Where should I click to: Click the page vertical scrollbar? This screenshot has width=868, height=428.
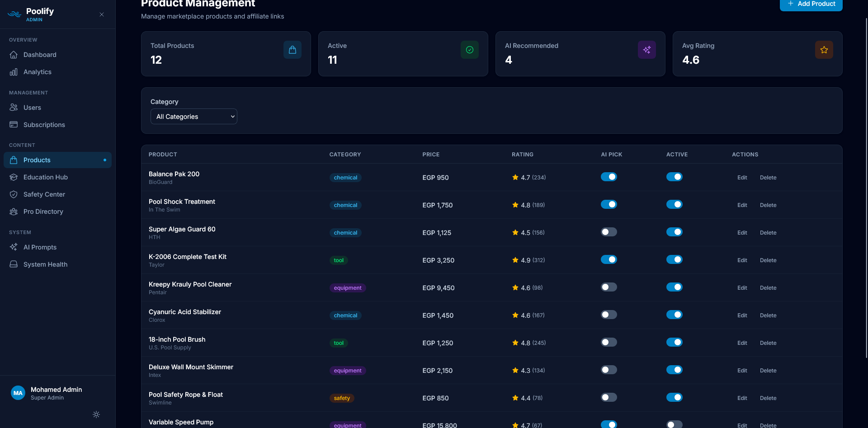866,188
